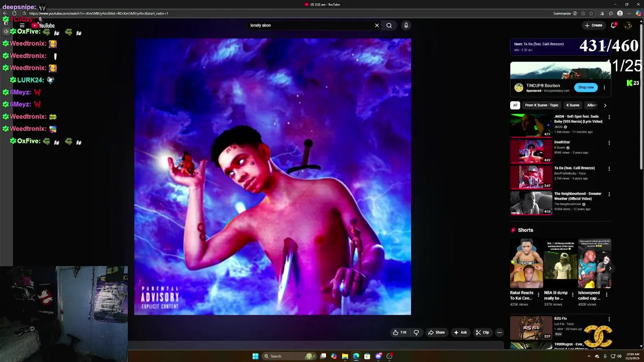Image resolution: width=644 pixels, height=362 pixels.
Task: Open the Task View taskbar icon
Action: [x=323, y=356]
